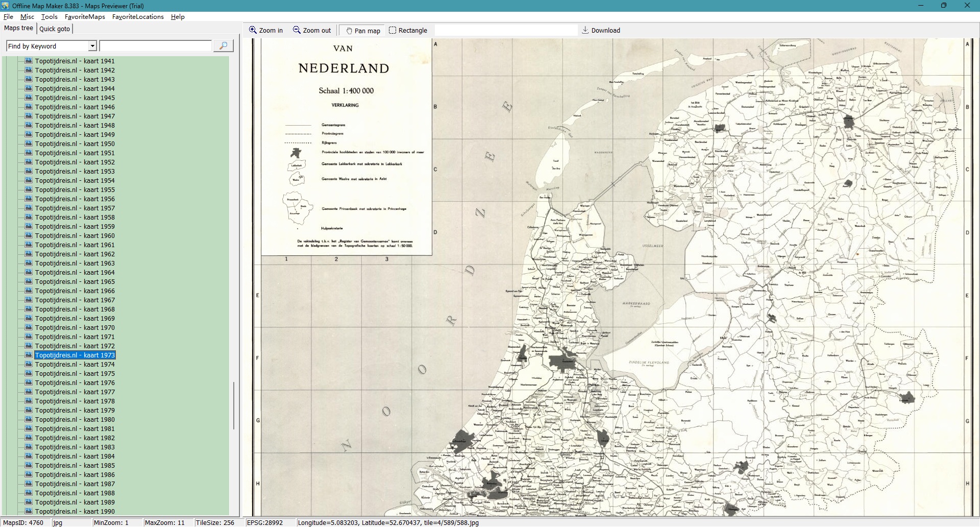Select the Pan map hand tool
The height and width of the screenshot is (527, 980).
click(349, 31)
